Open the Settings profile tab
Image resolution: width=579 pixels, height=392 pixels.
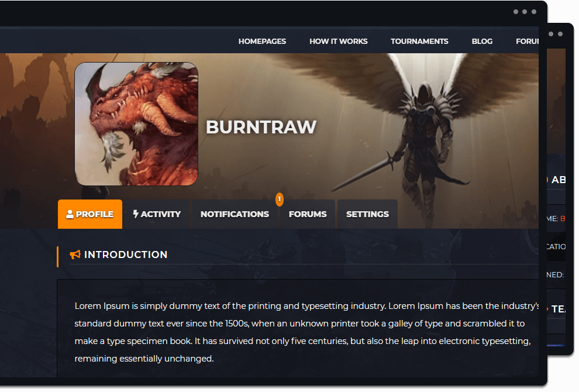point(367,214)
